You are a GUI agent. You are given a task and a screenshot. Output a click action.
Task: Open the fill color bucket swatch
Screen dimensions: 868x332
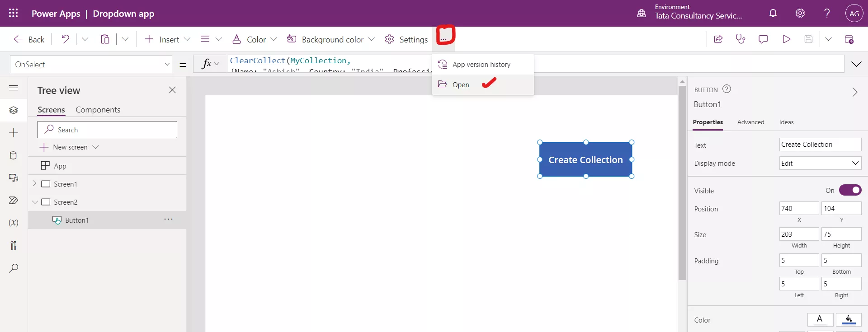pos(849,319)
